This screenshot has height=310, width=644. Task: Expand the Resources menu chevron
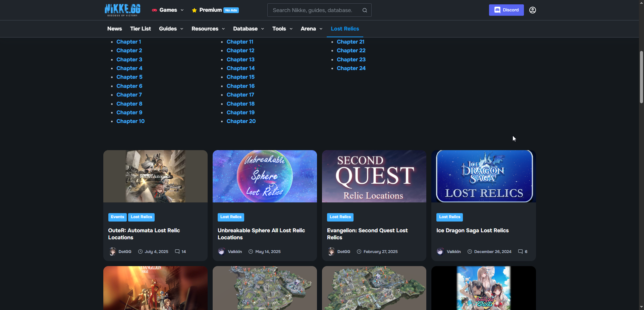pyautogui.click(x=223, y=29)
